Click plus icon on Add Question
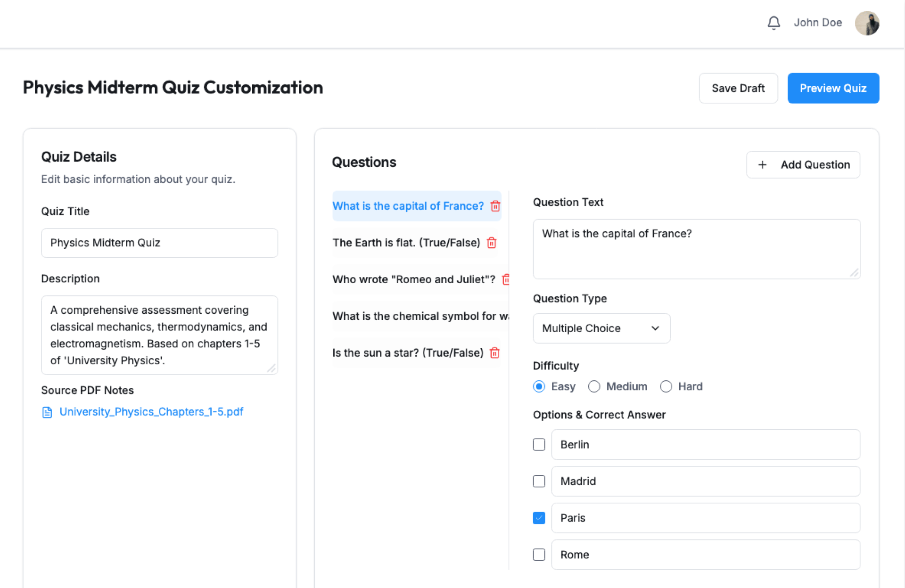The height and width of the screenshot is (588, 905). point(762,164)
